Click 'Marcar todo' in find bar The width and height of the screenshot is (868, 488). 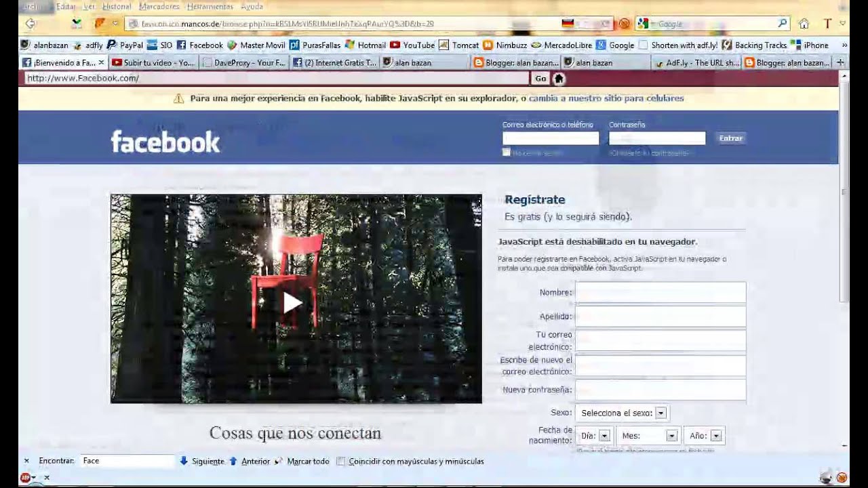tap(308, 461)
